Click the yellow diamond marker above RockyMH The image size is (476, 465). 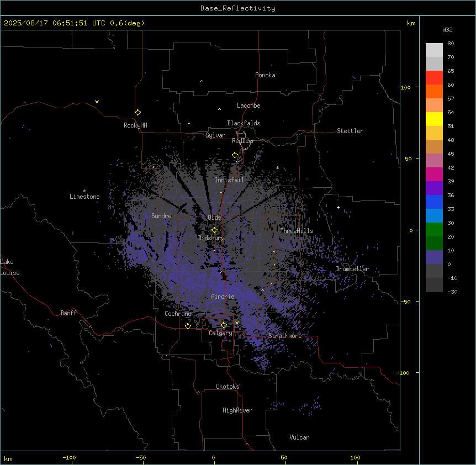[138, 113]
